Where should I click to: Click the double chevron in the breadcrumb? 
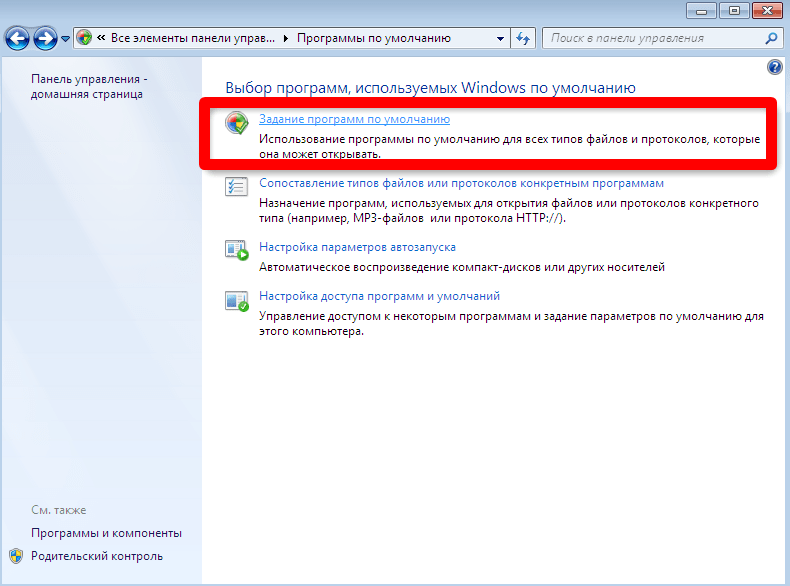[101, 38]
